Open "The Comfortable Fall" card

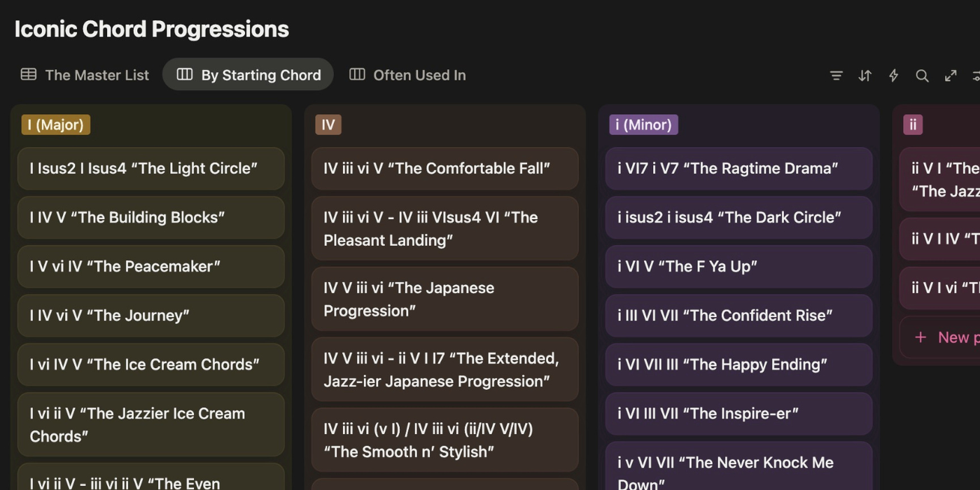point(444,168)
